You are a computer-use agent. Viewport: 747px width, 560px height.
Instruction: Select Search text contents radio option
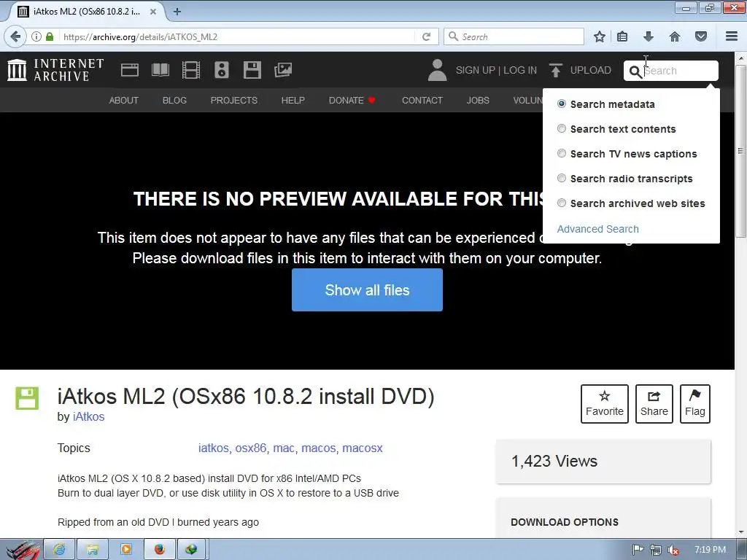[x=562, y=128]
